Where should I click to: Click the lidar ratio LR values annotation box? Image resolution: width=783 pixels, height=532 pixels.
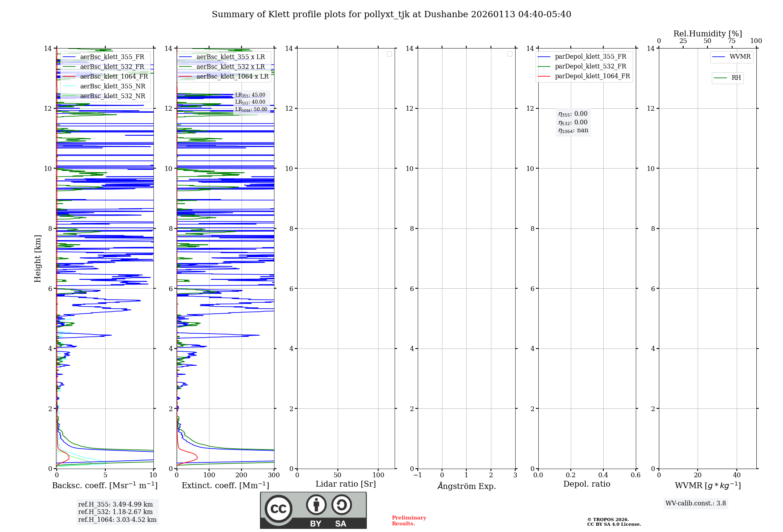coord(251,102)
